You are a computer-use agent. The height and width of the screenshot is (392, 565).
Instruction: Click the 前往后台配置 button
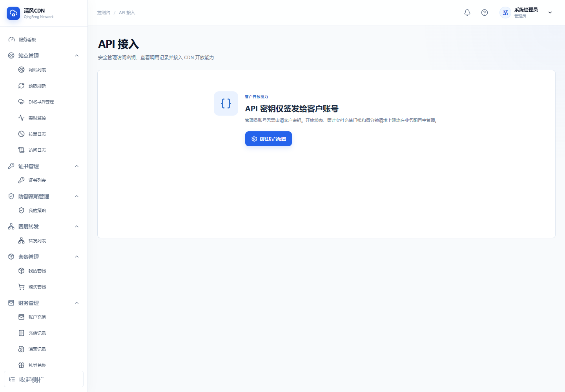click(x=268, y=139)
